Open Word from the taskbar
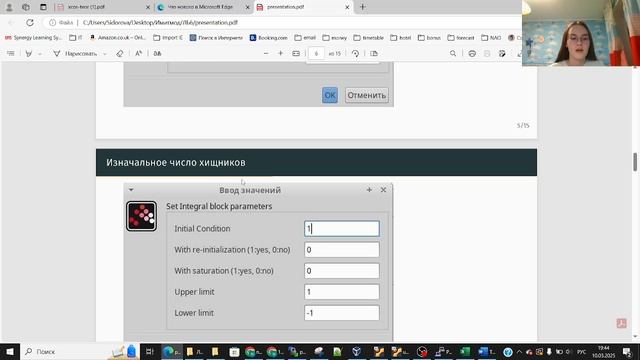Viewport: 640px width, 360px height. [x=486, y=351]
